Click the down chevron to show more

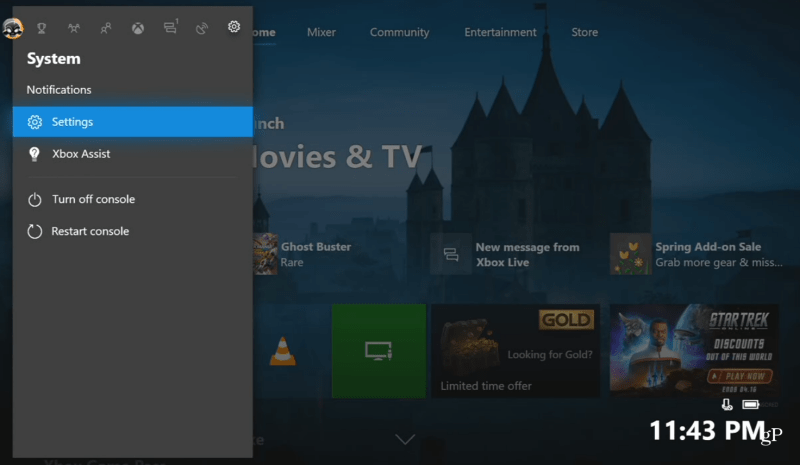click(405, 439)
